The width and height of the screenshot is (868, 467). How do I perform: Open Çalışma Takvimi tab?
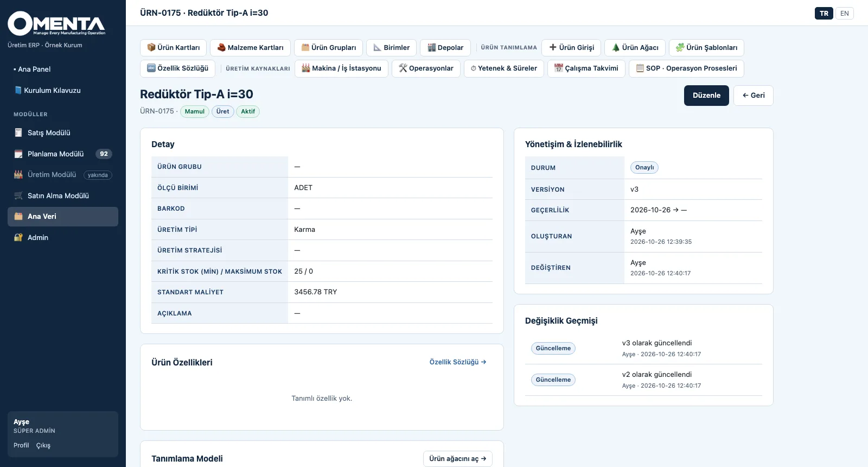coord(586,68)
